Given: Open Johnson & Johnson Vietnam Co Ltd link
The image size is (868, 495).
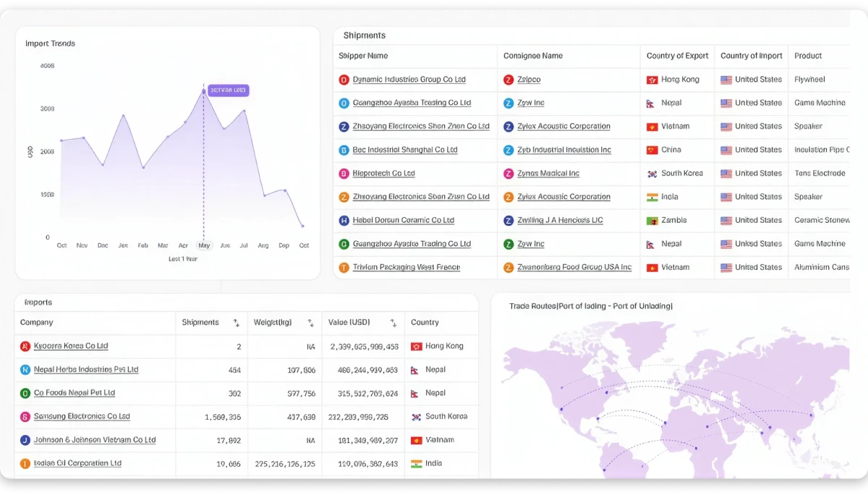Looking at the screenshot, I should click(x=95, y=440).
